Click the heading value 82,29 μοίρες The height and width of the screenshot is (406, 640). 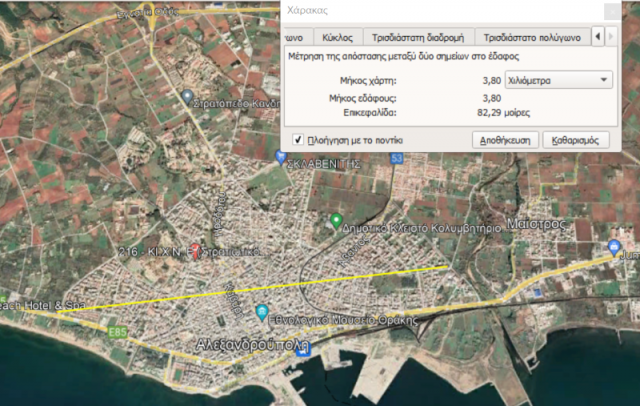pyautogui.click(x=503, y=113)
